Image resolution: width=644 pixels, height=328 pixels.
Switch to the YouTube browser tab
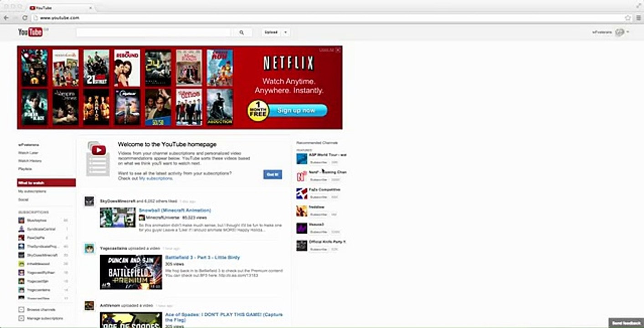point(60,8)
